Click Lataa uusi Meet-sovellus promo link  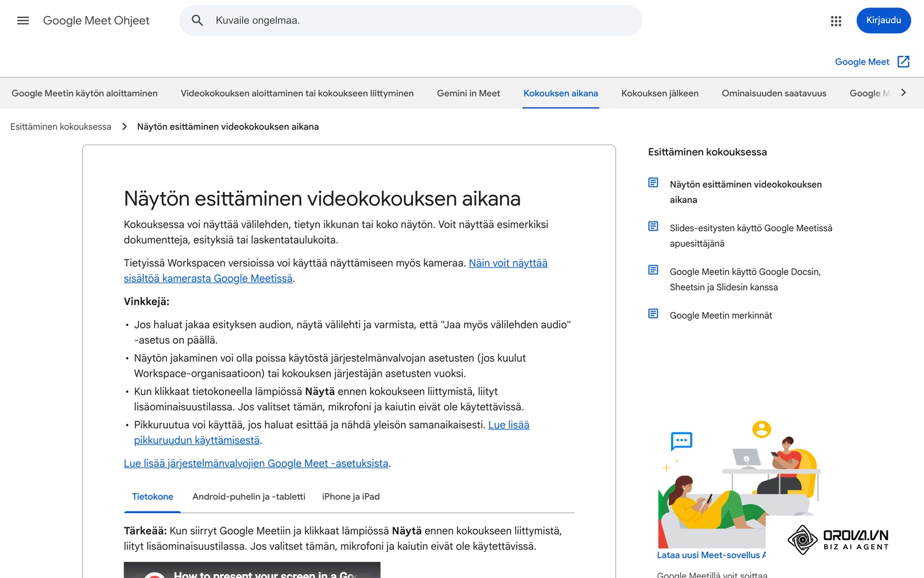711,555
